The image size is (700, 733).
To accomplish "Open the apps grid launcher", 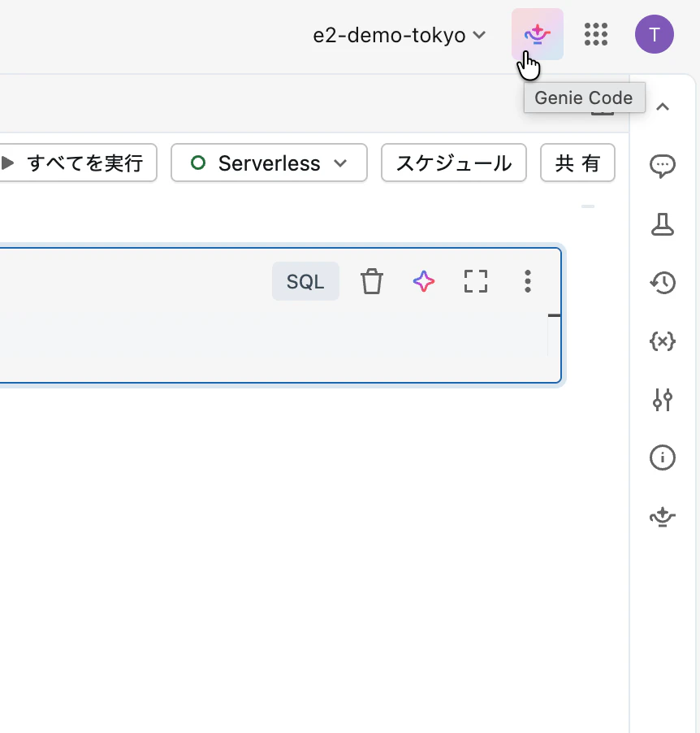I will click(x=596, y=34).
